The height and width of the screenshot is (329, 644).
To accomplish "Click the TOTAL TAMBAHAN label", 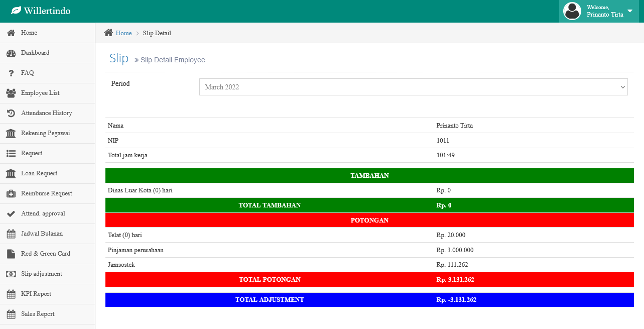I will click(x=270, y=205).
